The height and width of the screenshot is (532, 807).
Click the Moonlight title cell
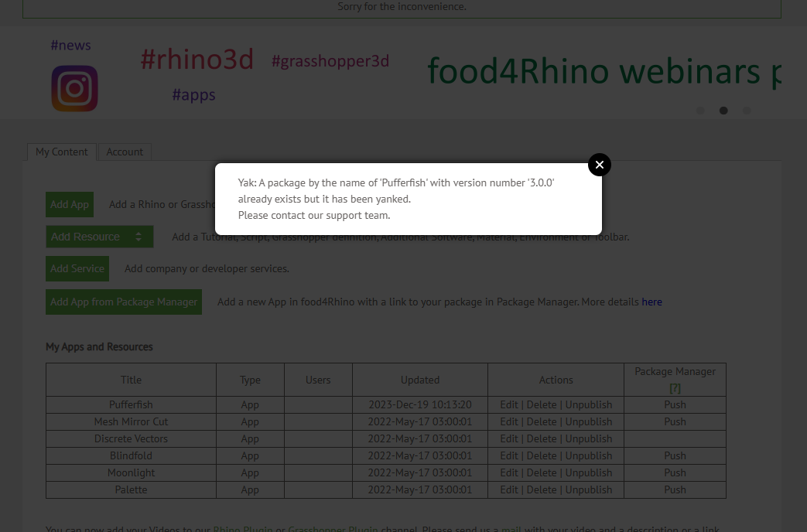coord(131,472)
